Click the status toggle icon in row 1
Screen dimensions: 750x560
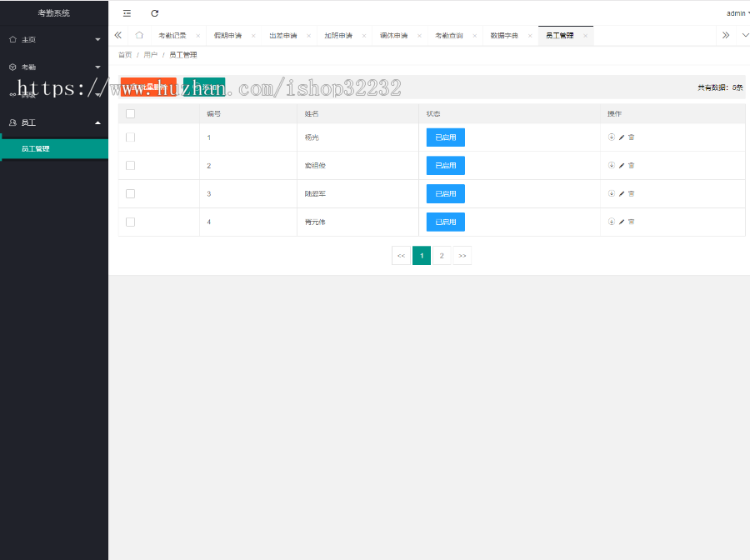tap(612, 137)
